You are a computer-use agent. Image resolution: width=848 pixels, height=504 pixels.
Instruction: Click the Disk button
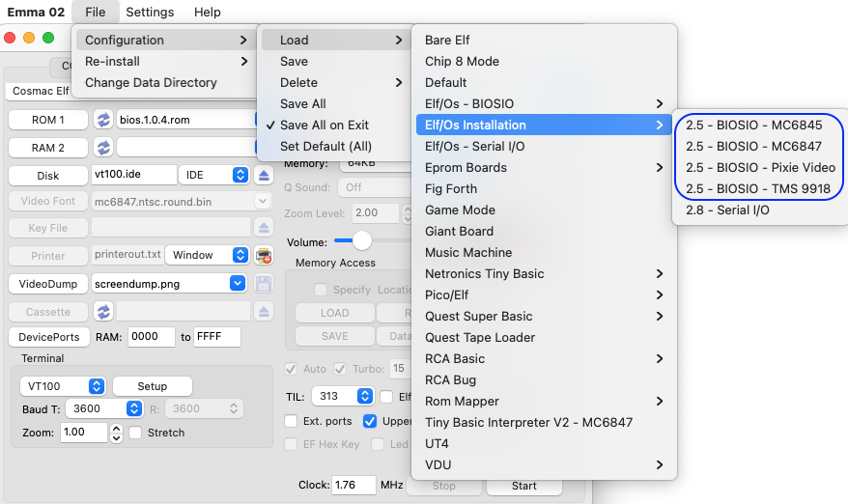click(x=48, y=175)
